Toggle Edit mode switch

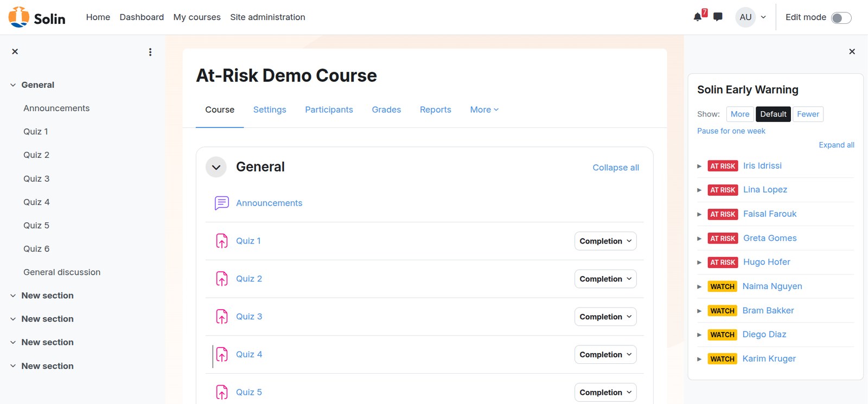click(841, 18)
